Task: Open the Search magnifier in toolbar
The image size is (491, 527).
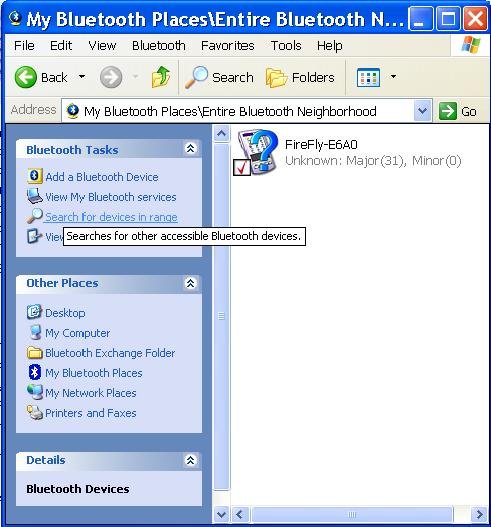Action: pos(196,77)
